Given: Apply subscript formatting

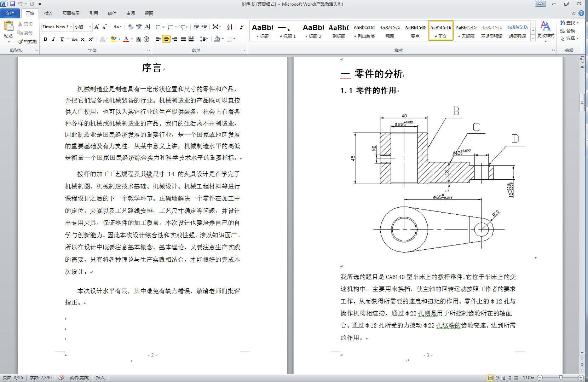Looking at the screenshot, I should [83, 39].
